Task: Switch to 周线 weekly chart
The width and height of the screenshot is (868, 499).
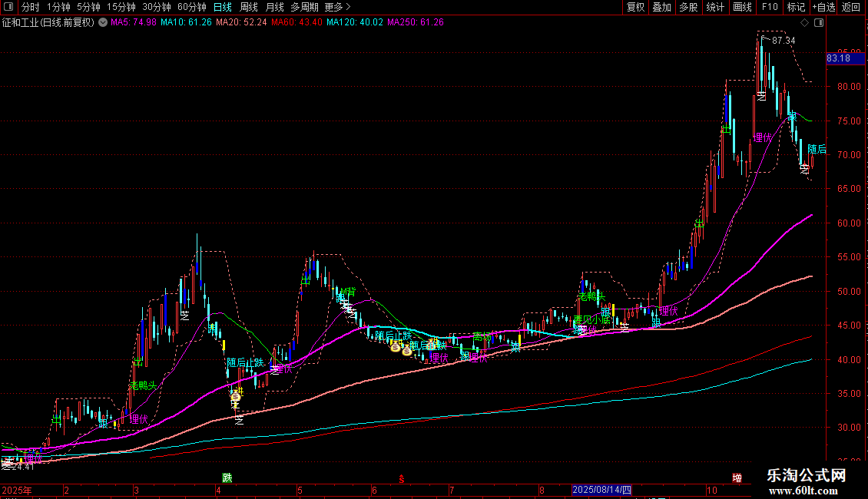Action: coord(249,7)
